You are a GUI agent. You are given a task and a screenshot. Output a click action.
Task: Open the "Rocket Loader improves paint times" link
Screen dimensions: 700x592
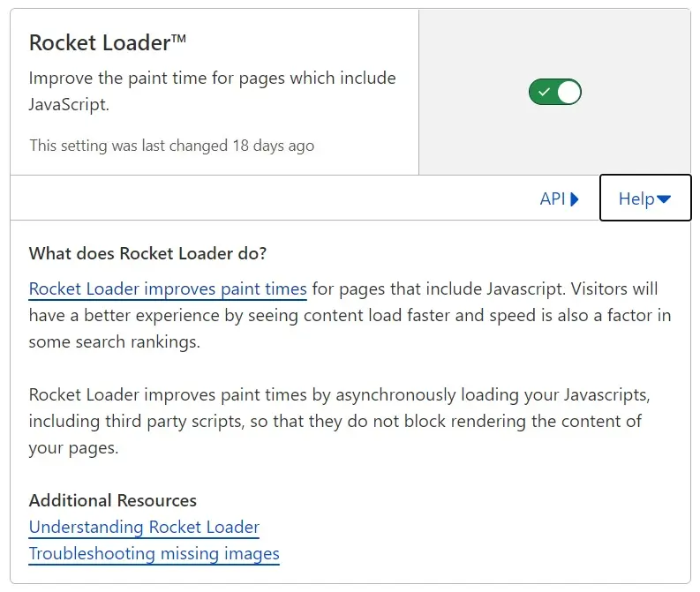point(168,289)
